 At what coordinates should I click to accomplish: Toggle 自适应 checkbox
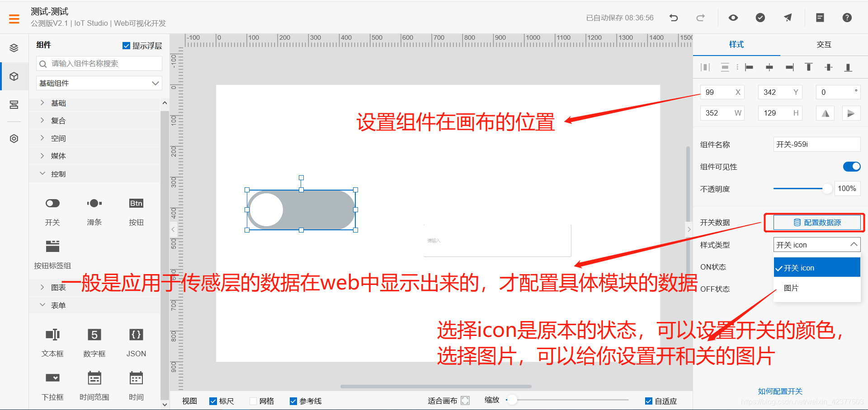[649, 401]
